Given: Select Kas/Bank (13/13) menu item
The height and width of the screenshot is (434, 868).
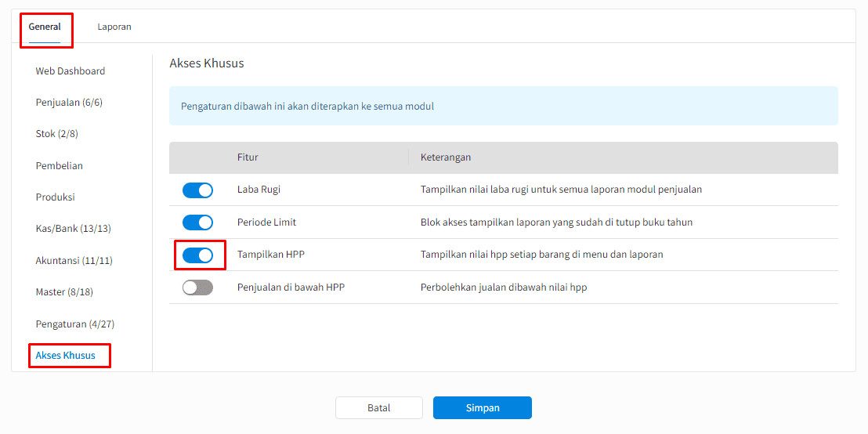Looking at the screenshot, I should click(x=74, y=229).
